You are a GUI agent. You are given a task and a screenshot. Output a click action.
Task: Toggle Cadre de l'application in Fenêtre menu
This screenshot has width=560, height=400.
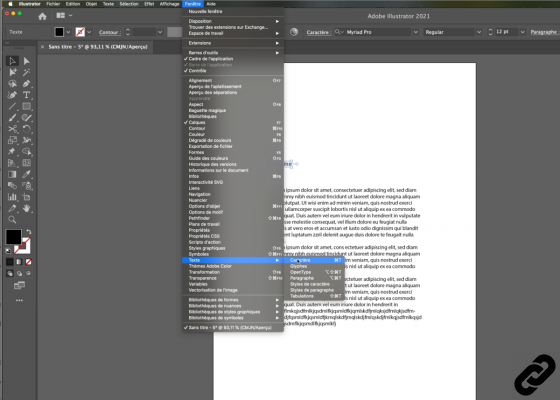211,59
